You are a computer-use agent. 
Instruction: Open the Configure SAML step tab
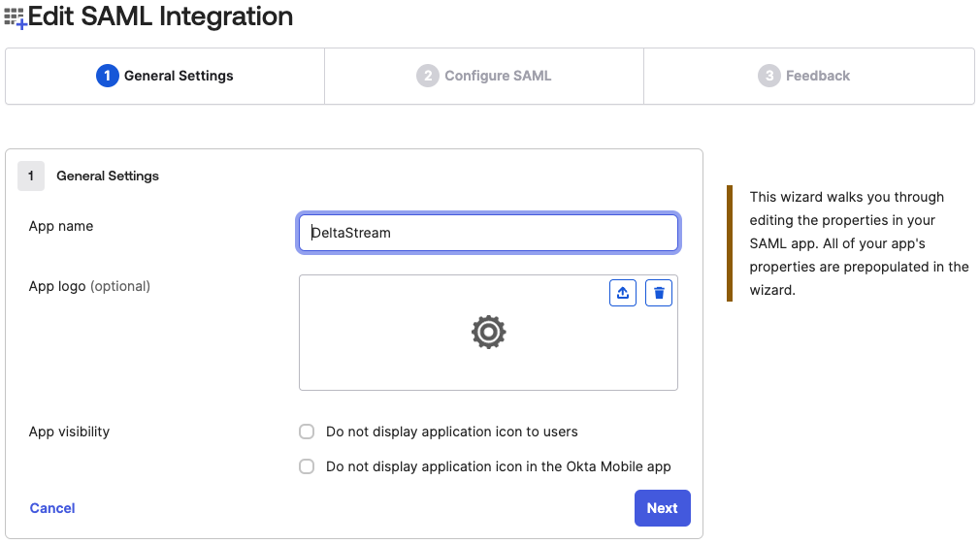(x=484, y=77)
